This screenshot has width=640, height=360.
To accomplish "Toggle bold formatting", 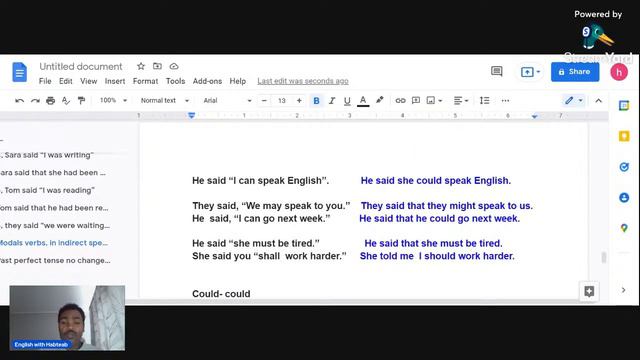I will coord(316,100).
